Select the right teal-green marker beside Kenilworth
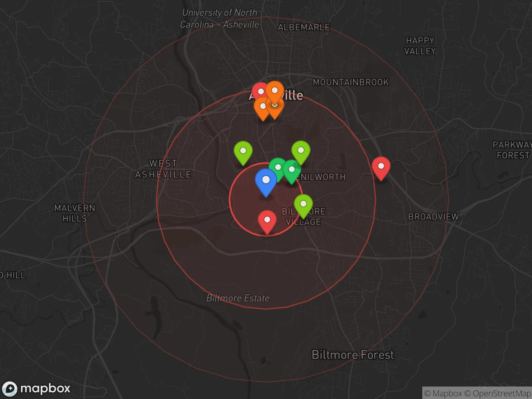Image resolution: width=532 pixels, height=399 pixels. click(x=292, y=170)
